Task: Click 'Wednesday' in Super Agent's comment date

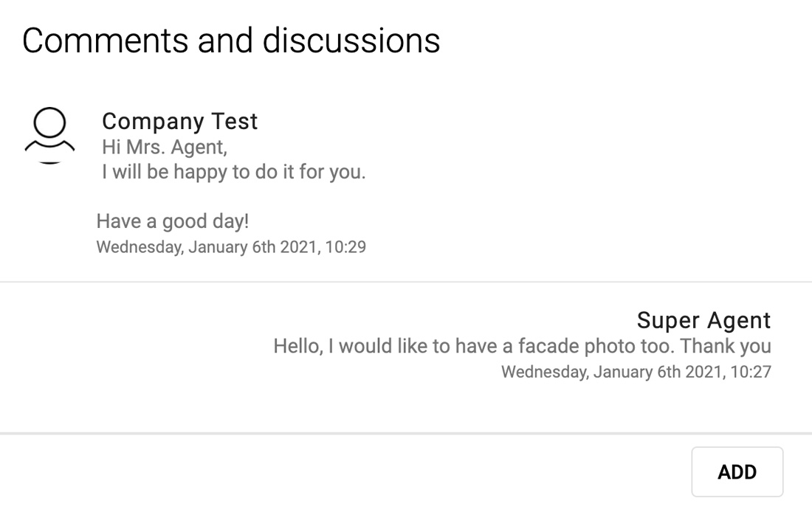Action: point(545,372)
